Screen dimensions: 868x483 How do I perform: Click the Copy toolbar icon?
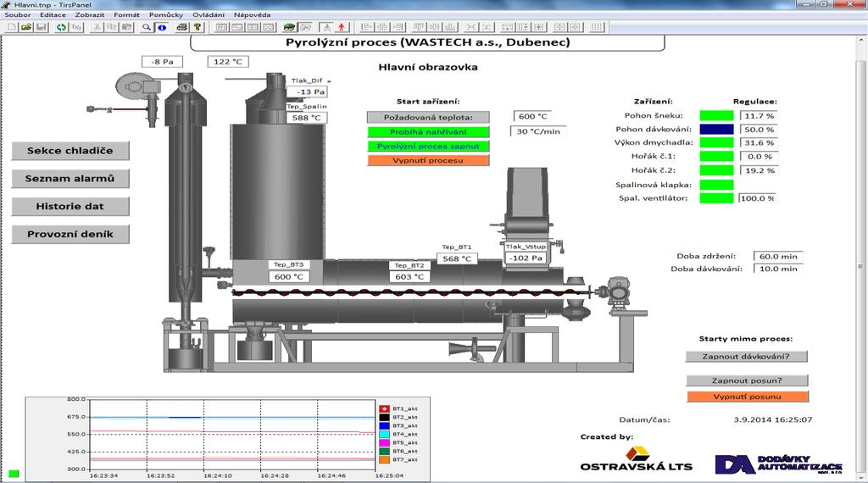(x=112, y=26)
